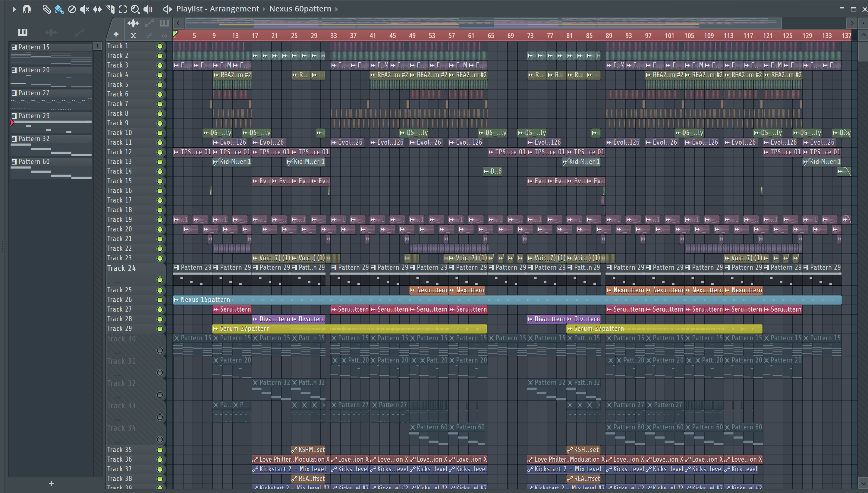The width and height of the screenshot is (868, 493).
Task: Select the Draw pencil tool
Action: pos(46,9)
